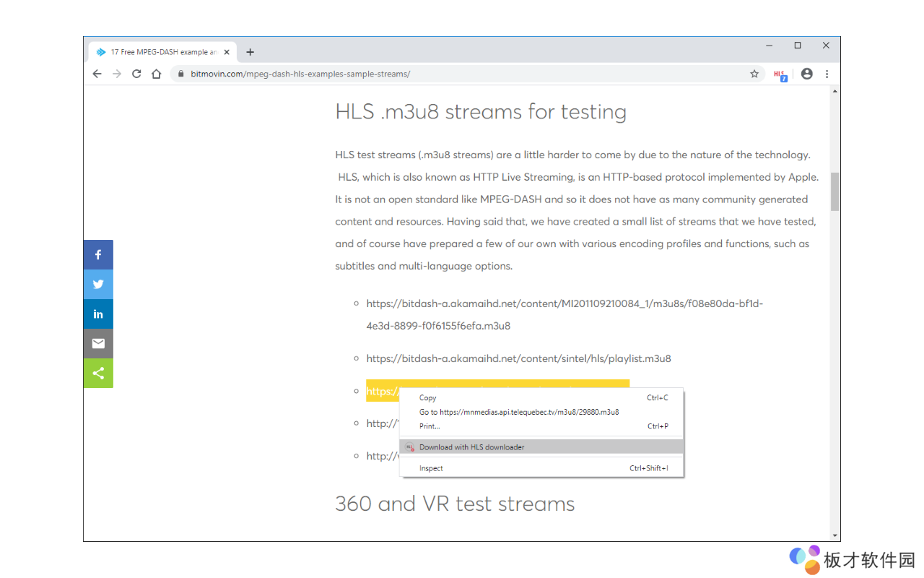Open the Chrome three-dot menu
The image size is (924, 578).
(827, 74)
